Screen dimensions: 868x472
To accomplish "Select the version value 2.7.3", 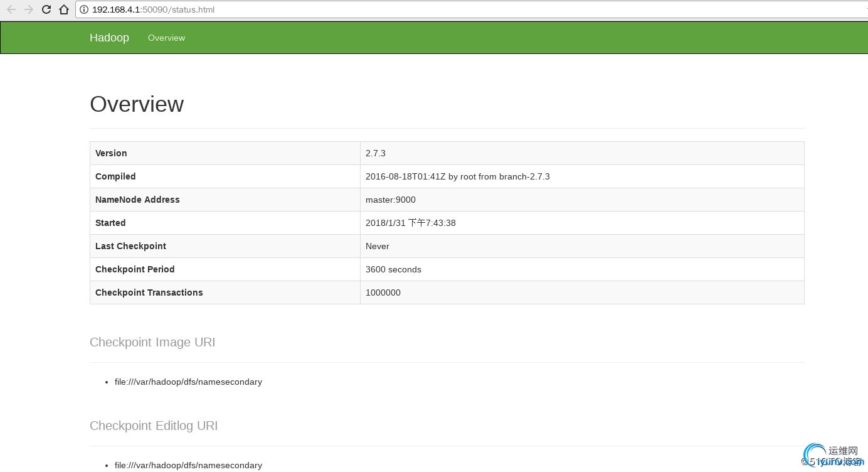I will (x=376, y=153).
